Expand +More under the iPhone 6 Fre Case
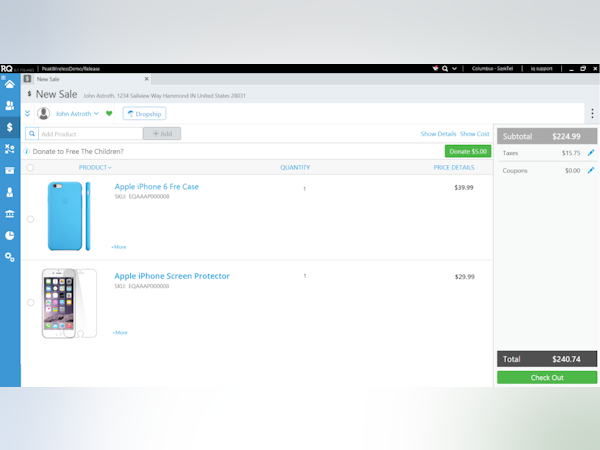 [119, 247]
